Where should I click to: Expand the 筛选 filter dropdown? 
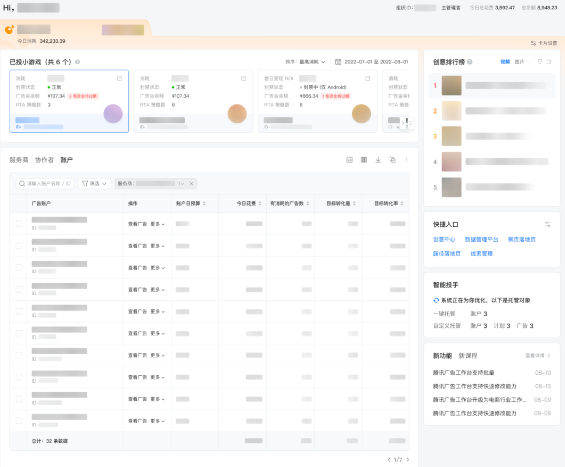(94, 184)
